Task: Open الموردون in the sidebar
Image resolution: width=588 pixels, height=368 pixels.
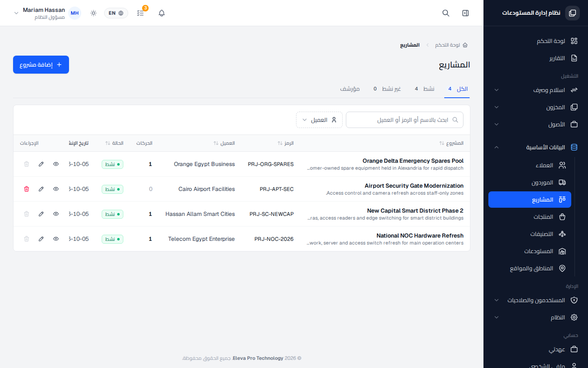Action: coord(530,182)
